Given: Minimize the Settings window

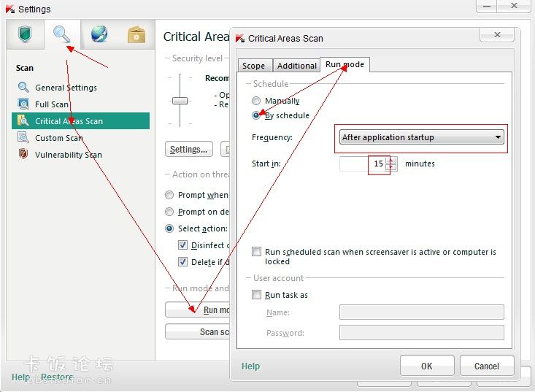Looking at the screenshot, I should point(487,6).
